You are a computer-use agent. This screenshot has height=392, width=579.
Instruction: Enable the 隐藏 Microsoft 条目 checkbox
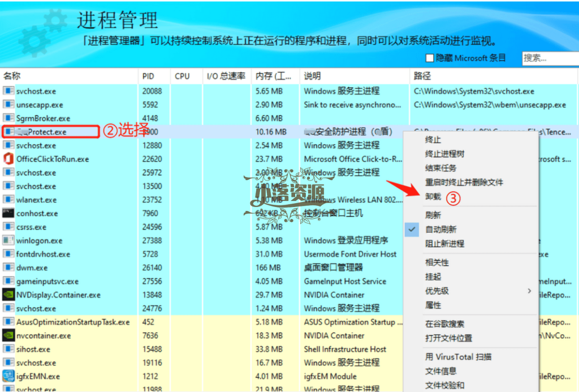pos(430,58)
